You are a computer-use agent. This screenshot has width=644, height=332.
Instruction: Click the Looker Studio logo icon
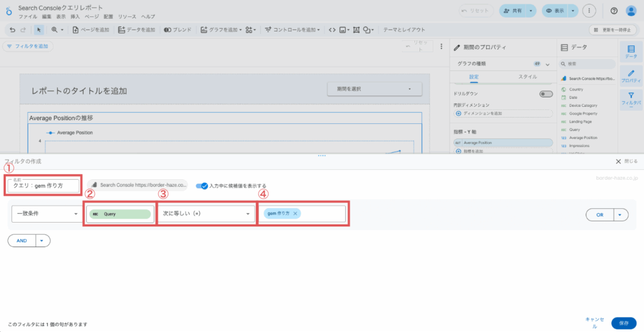pos(9,11)
